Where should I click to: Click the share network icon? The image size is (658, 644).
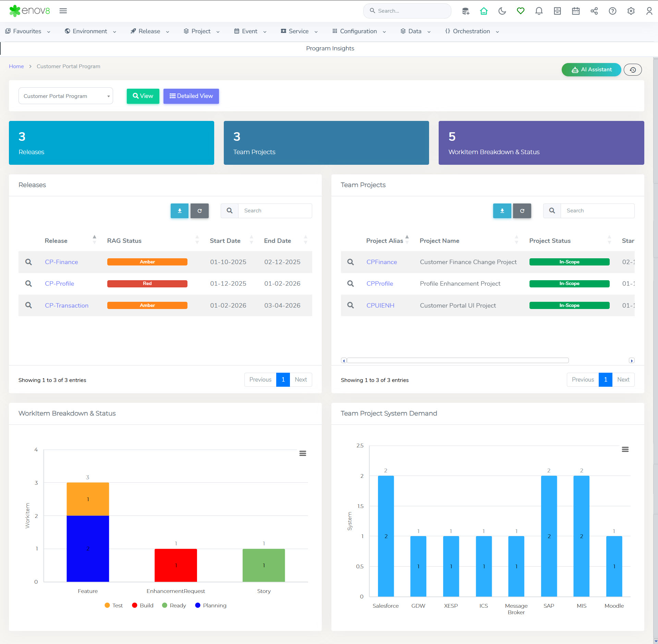click(x=594, y=11)
